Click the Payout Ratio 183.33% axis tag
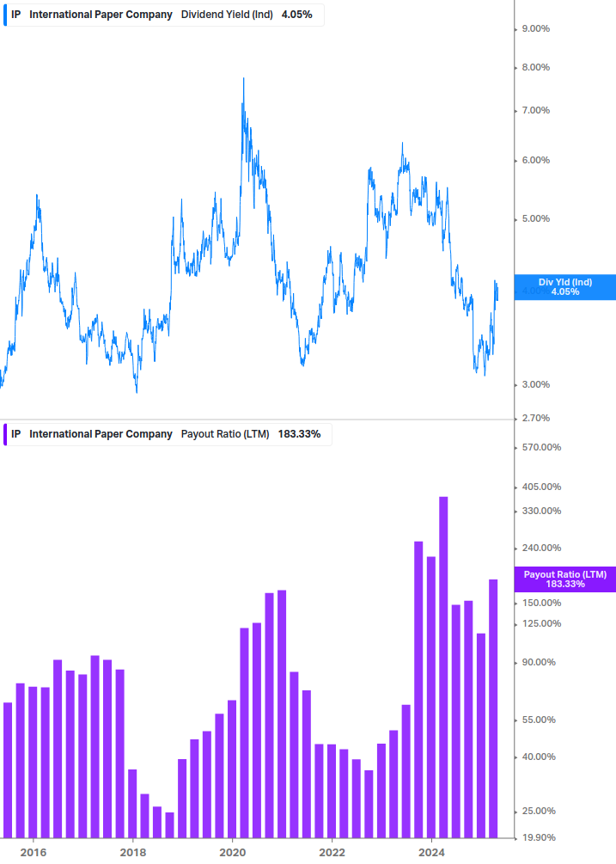The width and height of the screenshot is (616, 864). (x=564, y=579)
